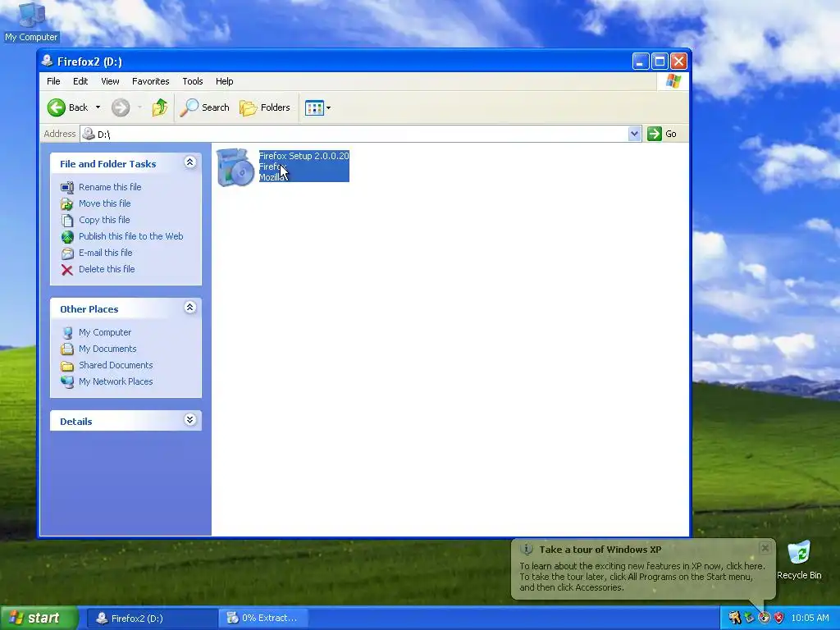The width and height of the screenshot is (840, 630).
Task: Click Rename this file link
Action: (x=110, y=187)
